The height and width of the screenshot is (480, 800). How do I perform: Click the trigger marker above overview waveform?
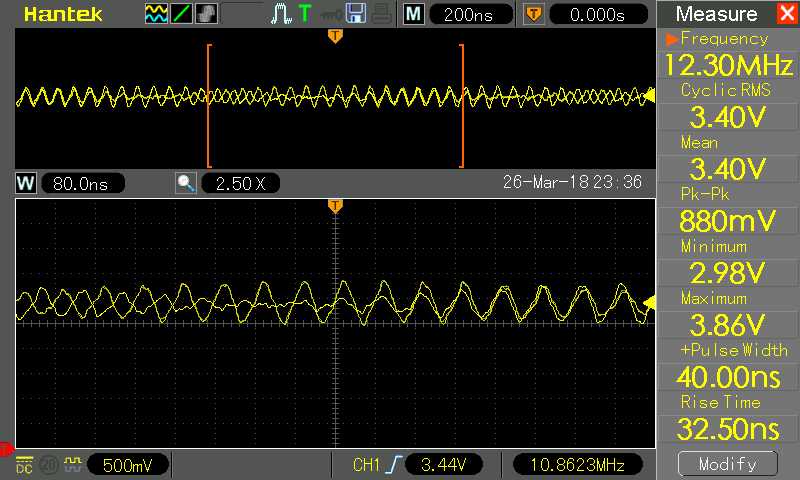(335, 36)
